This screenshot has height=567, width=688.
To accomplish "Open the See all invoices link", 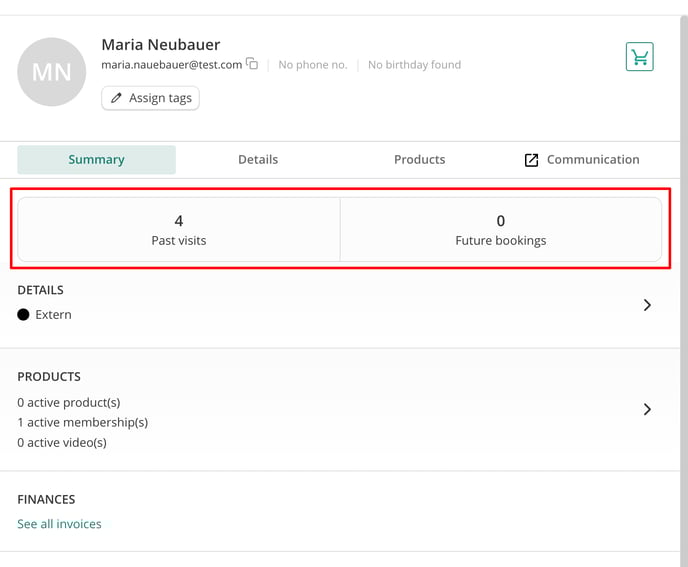I will (59, 524).
